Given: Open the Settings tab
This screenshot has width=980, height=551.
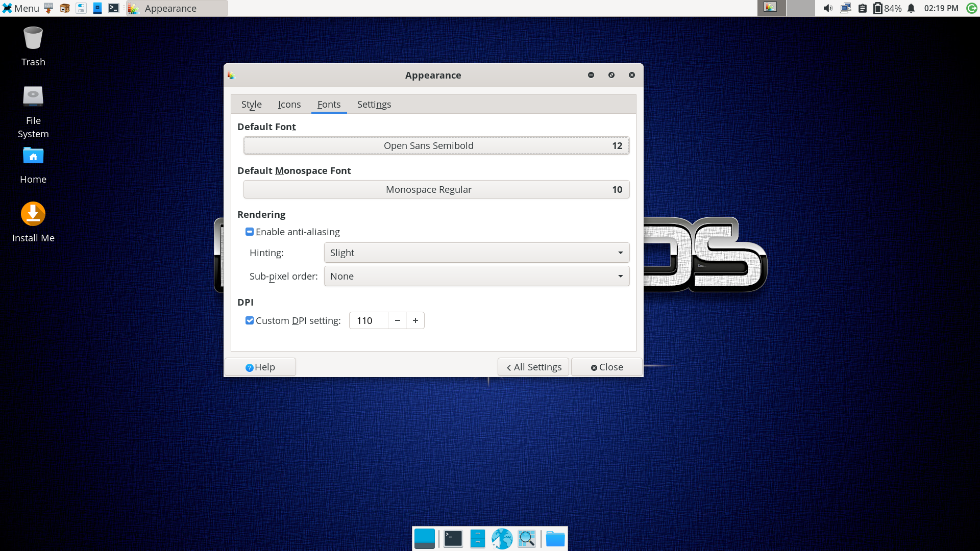Looking at the screenshot, I should pos(374,104).
